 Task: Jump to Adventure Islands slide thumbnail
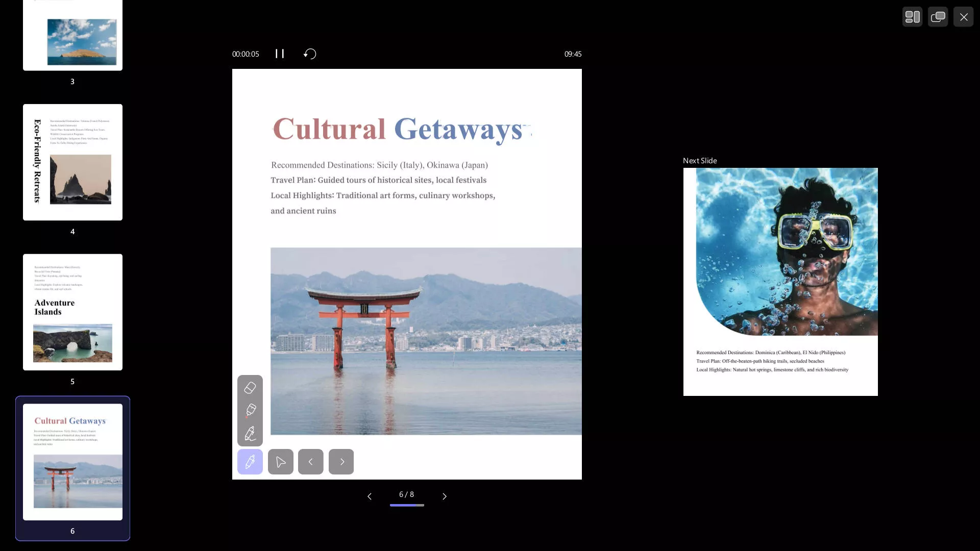coord(72,312)
